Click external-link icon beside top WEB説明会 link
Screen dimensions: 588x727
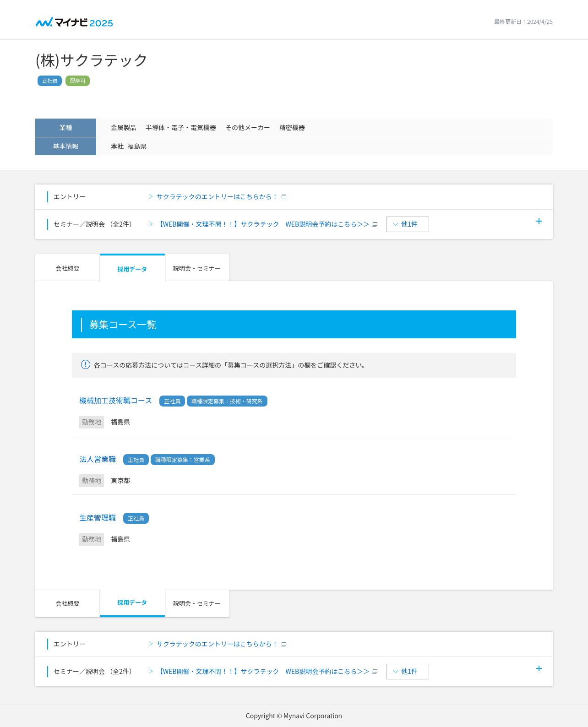375,224
